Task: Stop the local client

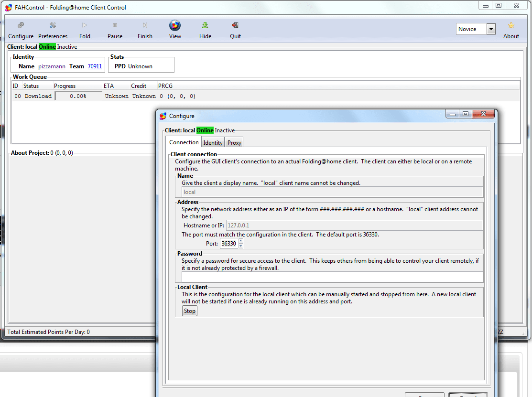Action: 190,311
